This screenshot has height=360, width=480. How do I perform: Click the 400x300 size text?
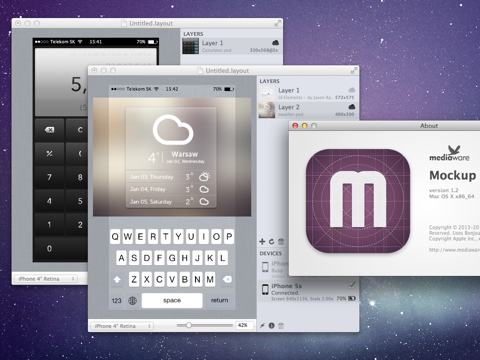(x=345, y=114)
